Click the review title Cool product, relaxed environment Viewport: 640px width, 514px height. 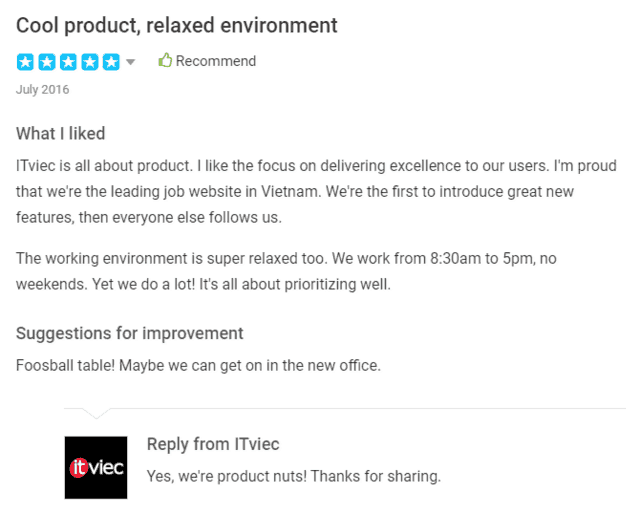point(176,25)
